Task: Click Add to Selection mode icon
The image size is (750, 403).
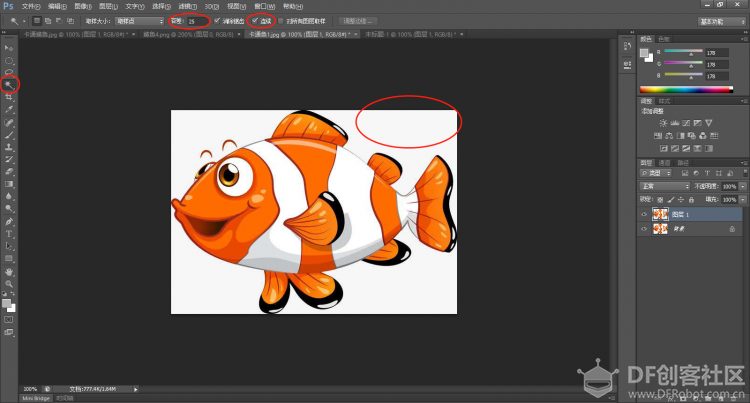Action: coord(48,21)
